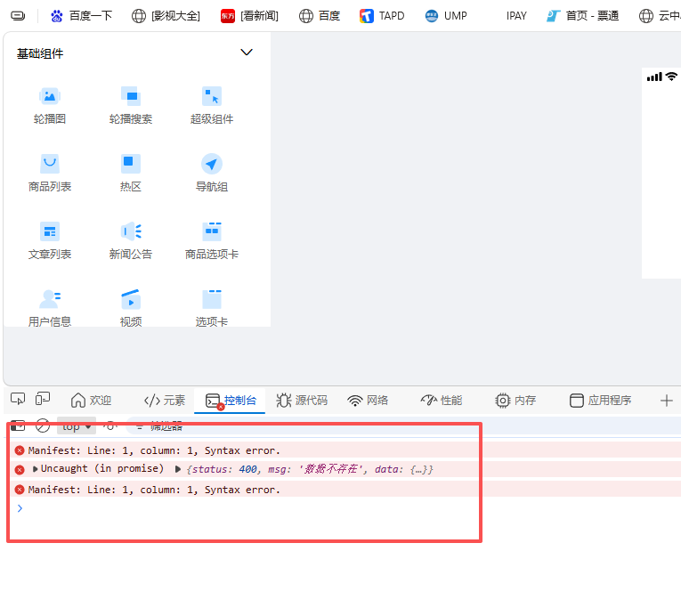The height and width of the screenshot is (616, 681).
Task: Add the 热区 hotspot component
Action: 131,174
